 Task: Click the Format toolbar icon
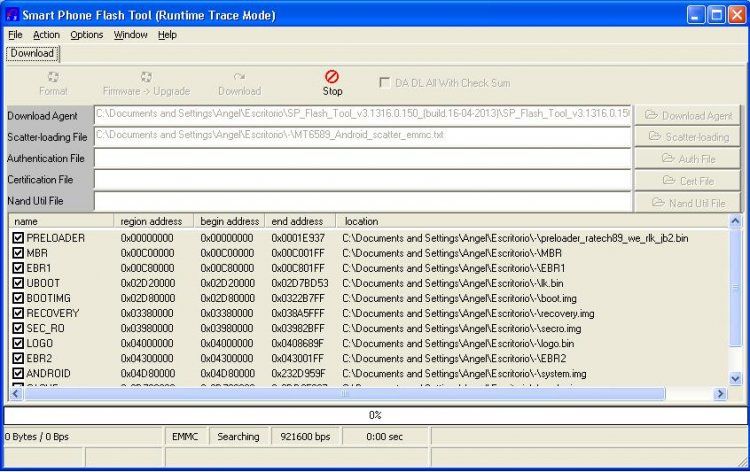point(53,77)
